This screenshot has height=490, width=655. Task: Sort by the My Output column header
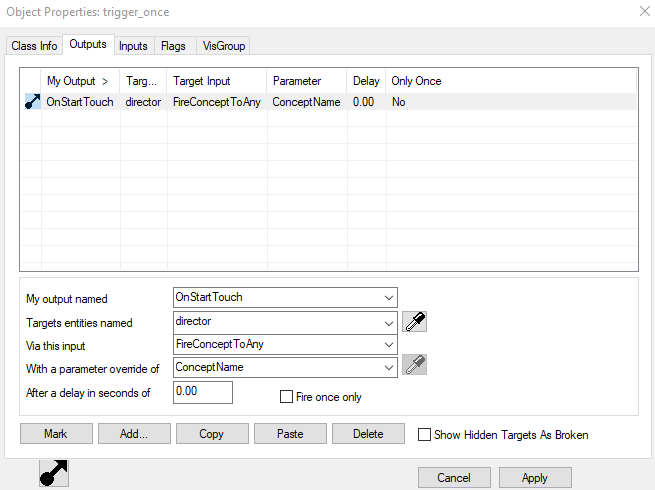[78, 81]
